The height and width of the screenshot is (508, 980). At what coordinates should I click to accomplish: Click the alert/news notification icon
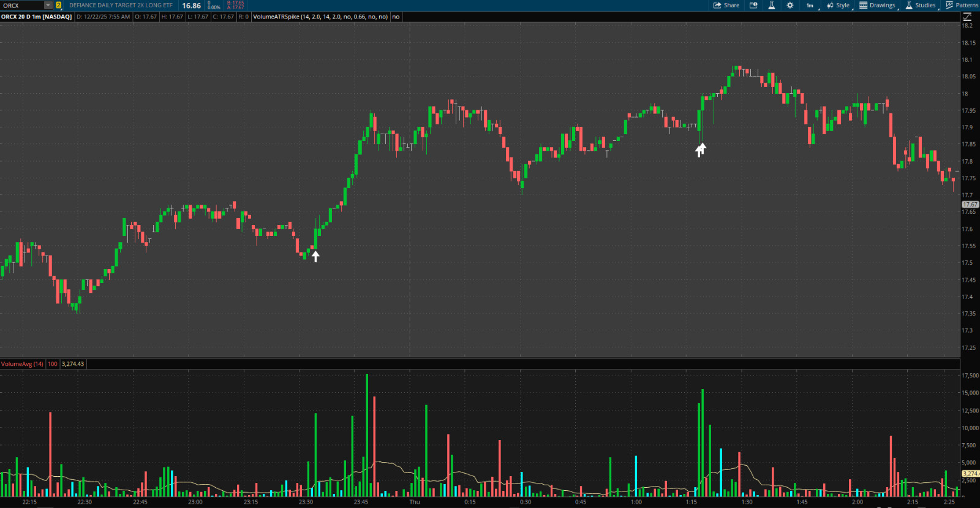click(x=753, y=5)
